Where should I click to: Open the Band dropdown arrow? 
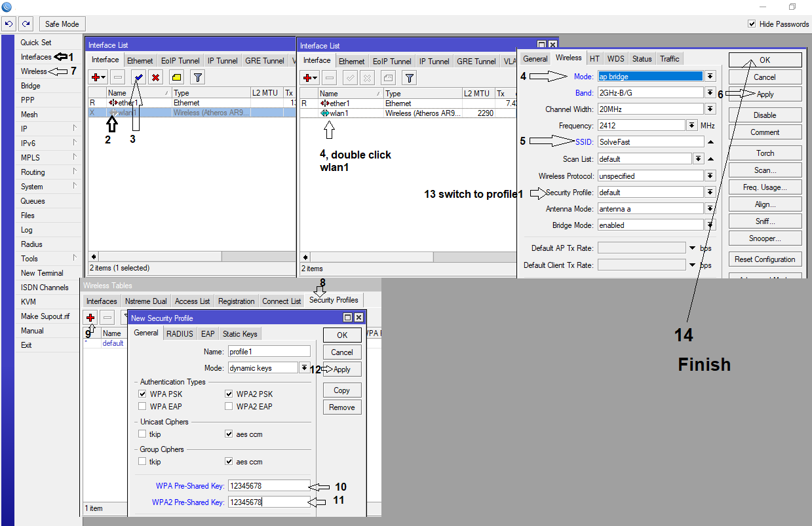click(x=710, y=93)
